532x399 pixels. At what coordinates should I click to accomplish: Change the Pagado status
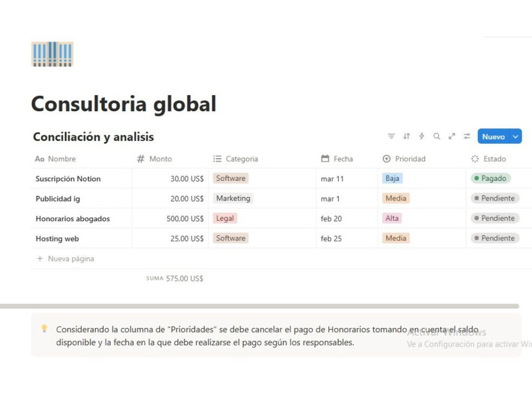coord(491,178)
